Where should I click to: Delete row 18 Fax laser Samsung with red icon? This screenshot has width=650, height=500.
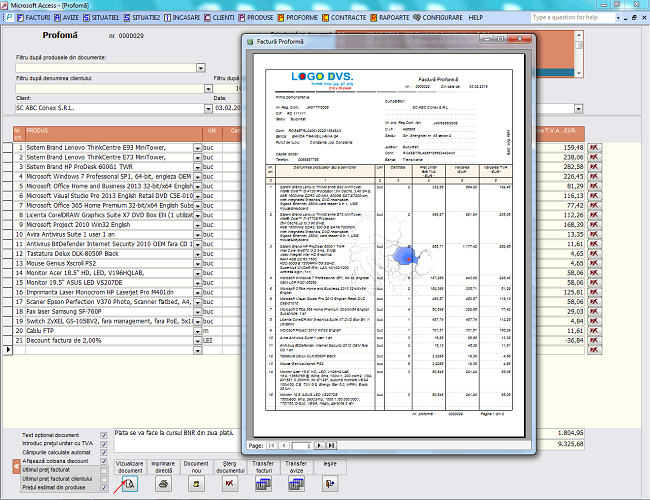[594, 311]
